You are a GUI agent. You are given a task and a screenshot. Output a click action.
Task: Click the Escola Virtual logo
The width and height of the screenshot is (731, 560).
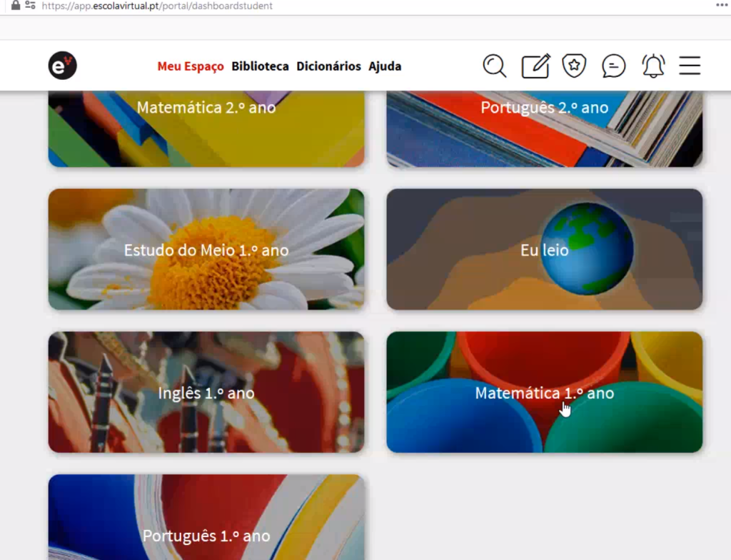[63, 66]
